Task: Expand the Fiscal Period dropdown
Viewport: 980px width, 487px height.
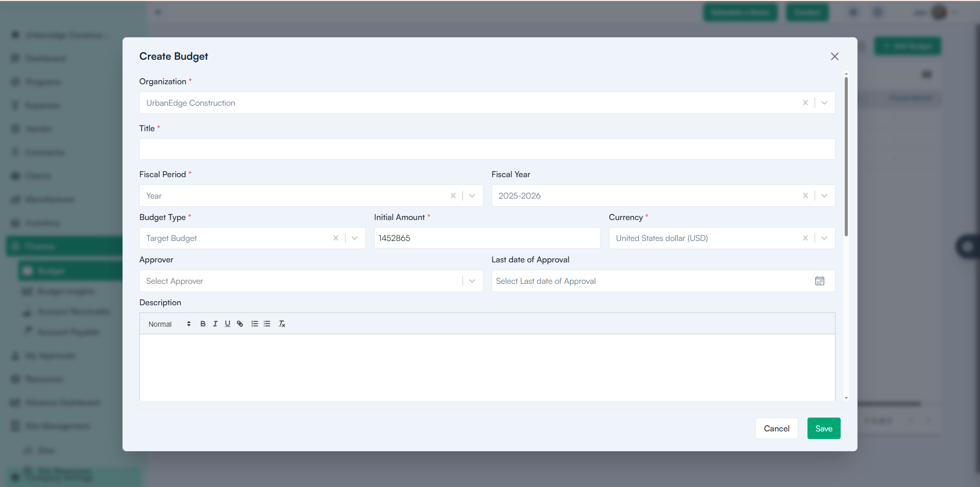Action: [x=472, y=196]
